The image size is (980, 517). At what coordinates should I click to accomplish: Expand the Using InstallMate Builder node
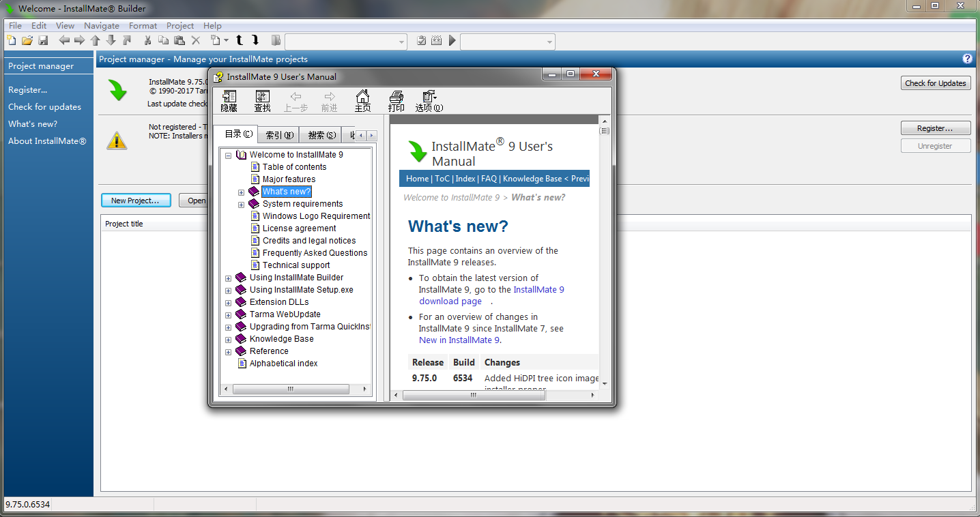[x=228, y=278]
